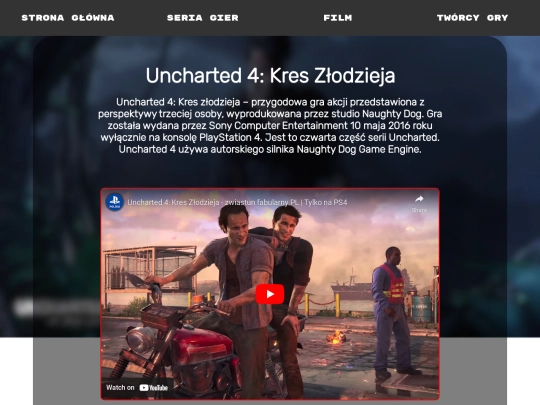Click the YouTube logo in video footer
540x405 pixels.
coord(154,388)
